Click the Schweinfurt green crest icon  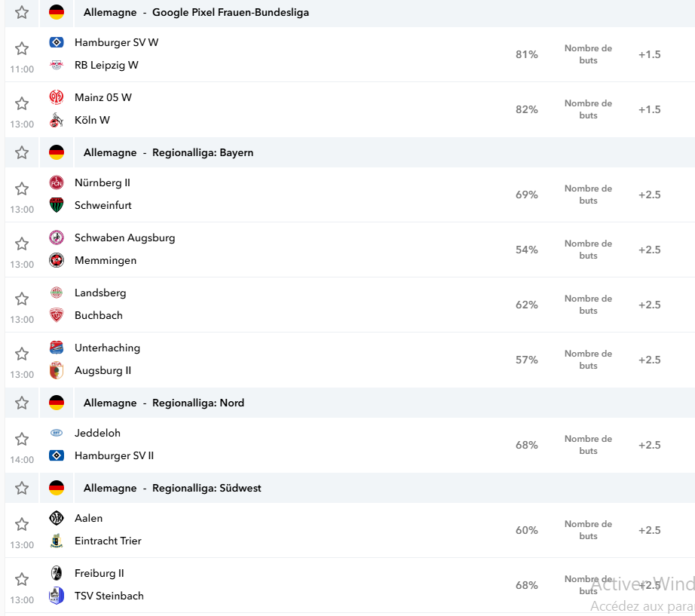[x=57, y=205]
